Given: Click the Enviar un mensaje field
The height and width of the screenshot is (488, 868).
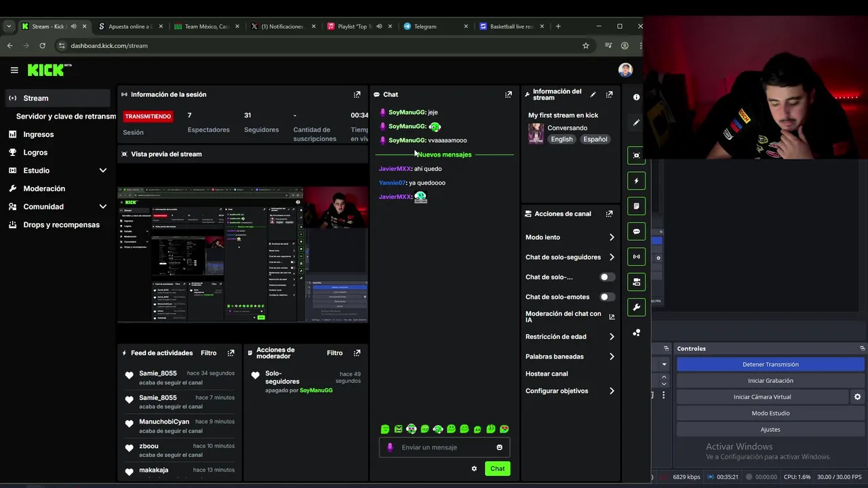Looking at the screenshot, I should [x=444, y=447].
